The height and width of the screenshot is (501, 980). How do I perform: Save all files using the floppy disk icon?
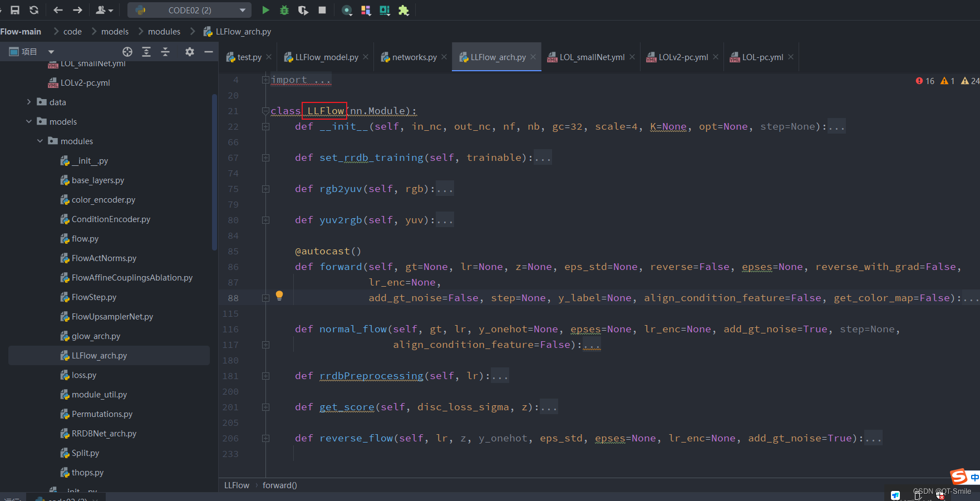(15, 10)
